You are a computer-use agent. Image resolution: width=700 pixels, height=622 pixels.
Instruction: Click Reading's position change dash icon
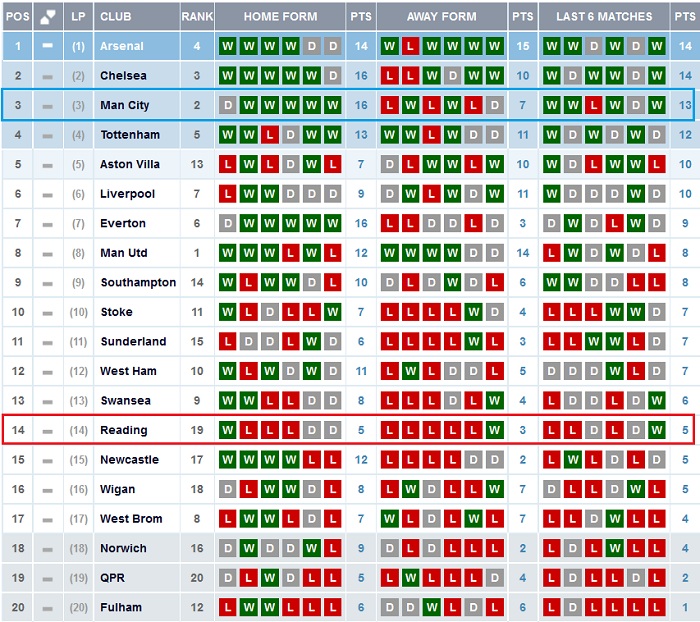(48, 431)
